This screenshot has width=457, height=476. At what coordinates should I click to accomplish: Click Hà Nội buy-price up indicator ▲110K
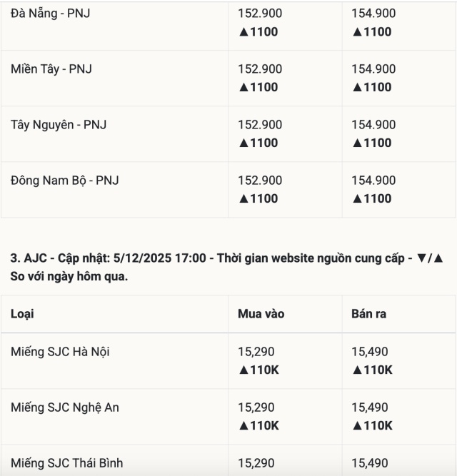point(258,370)
